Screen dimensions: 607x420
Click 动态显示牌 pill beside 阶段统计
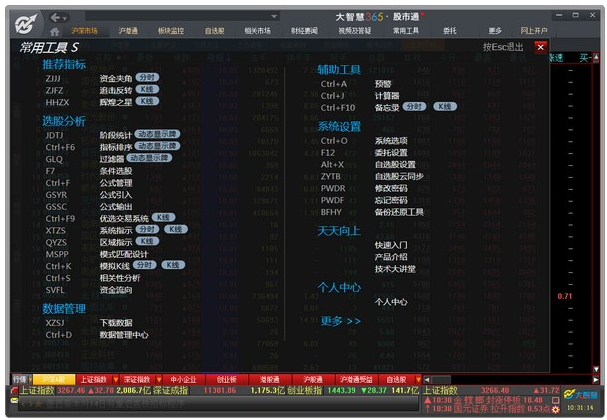[157, 134]
